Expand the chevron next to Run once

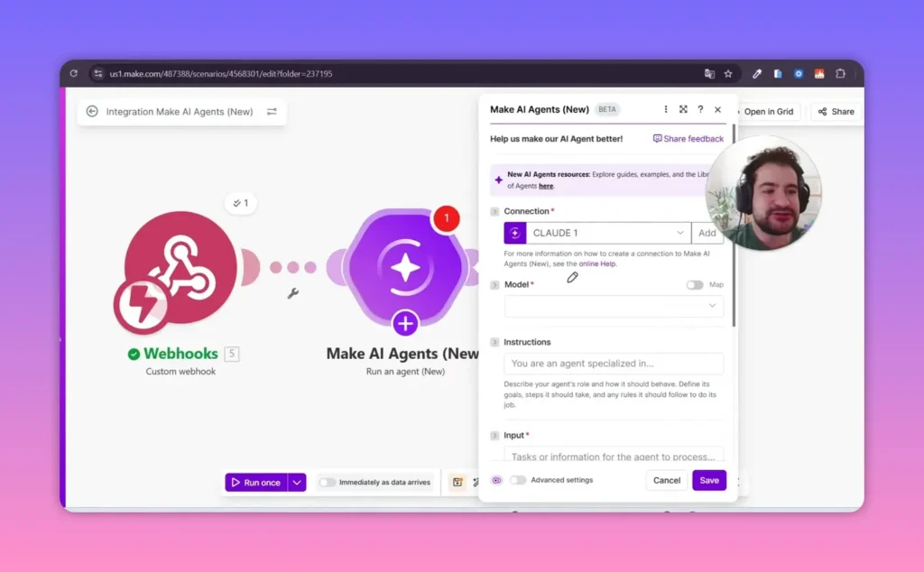coord(295,483)
